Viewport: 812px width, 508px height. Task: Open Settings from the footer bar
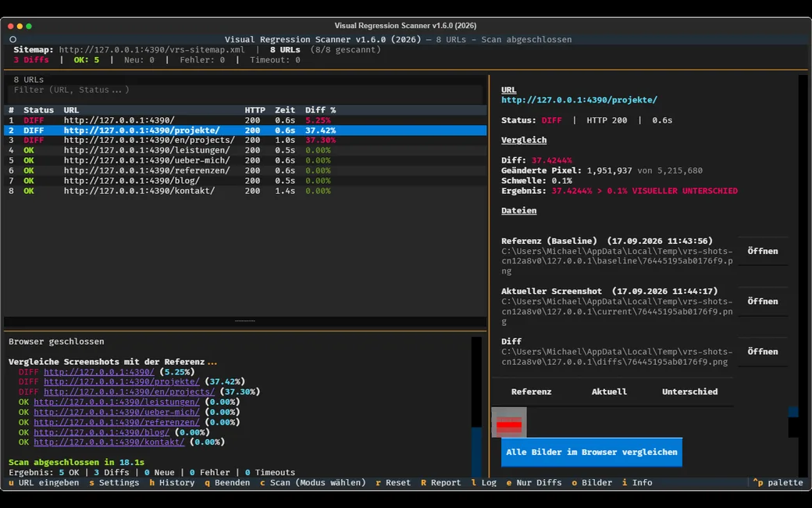pos(114,483)
